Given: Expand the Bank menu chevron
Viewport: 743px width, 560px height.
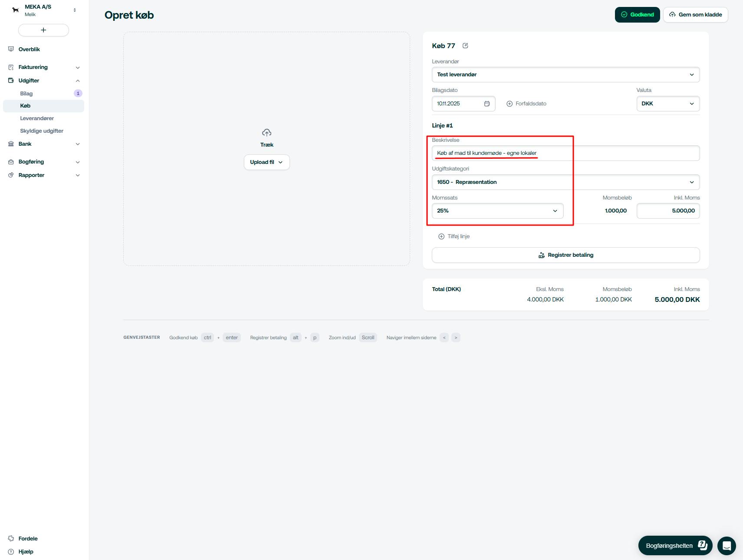Looking at the screenshot, I should coord(78,144).
